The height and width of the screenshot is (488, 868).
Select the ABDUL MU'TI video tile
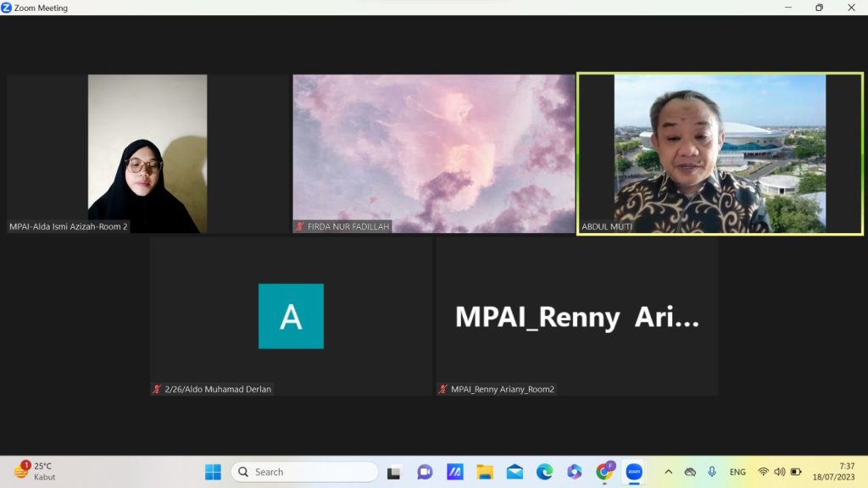720,152
